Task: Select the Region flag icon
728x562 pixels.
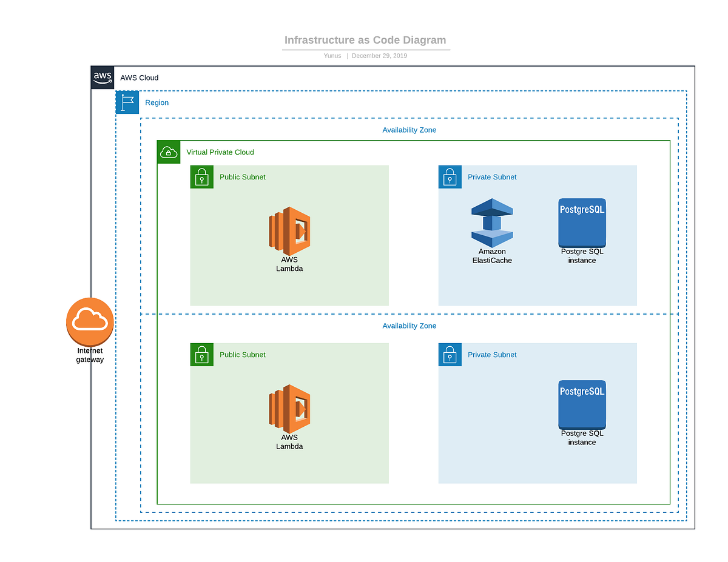Action: tap(127, 102)
